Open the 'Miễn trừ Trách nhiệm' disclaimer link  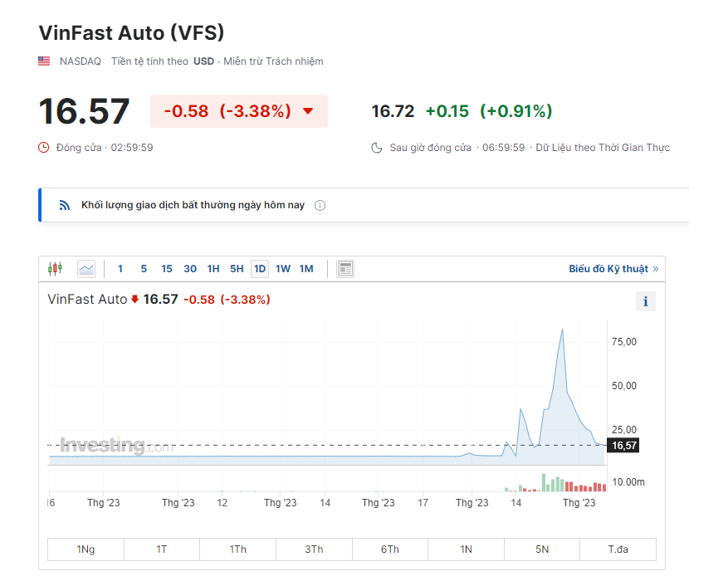[271, 61]
